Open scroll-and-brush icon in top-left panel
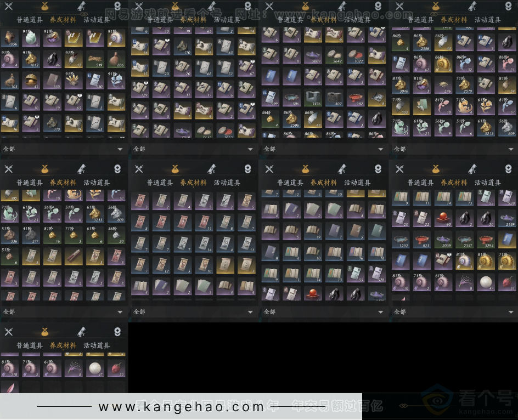Image resolution: width=518 pixels, height=420 pixels. [x=81, y=6]
